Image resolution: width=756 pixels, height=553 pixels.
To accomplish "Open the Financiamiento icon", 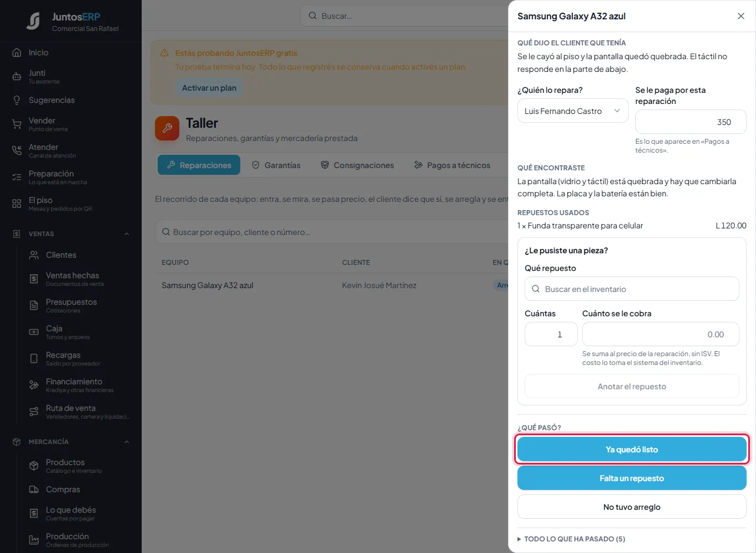I will [x=34, y=385].
